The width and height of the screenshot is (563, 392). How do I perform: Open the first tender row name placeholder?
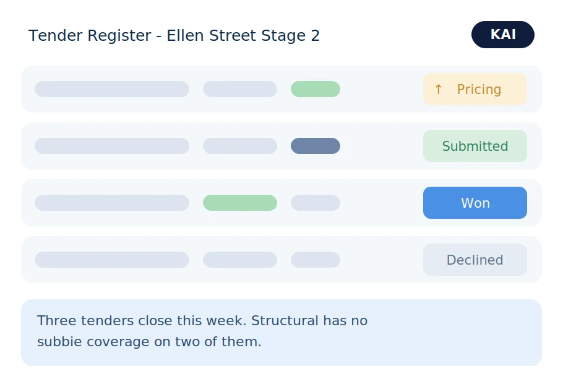(x=111, y=89)
